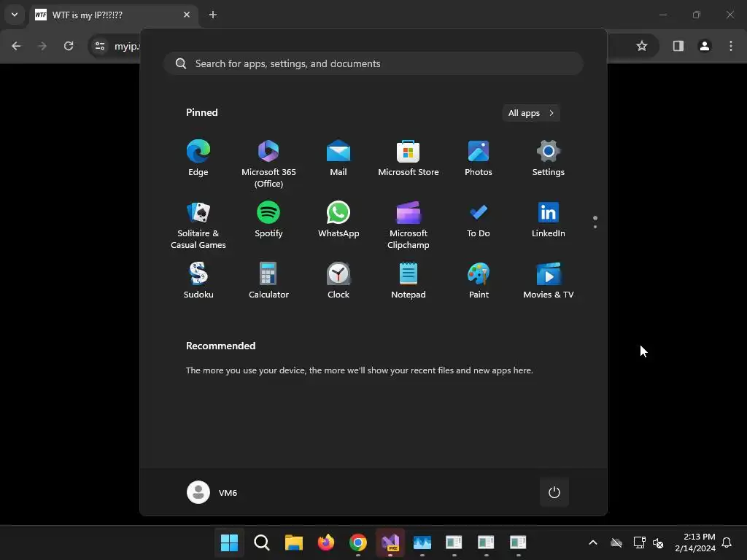This screenshot has width=747, height=560.
Task: Open the power options button
Action: point(554,492)
